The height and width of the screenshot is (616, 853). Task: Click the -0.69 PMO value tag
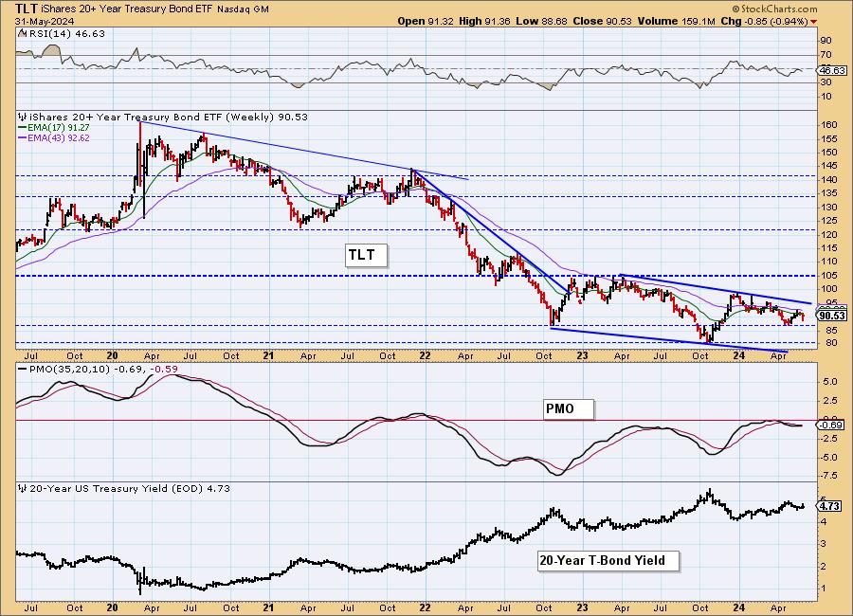coord(831,425)
